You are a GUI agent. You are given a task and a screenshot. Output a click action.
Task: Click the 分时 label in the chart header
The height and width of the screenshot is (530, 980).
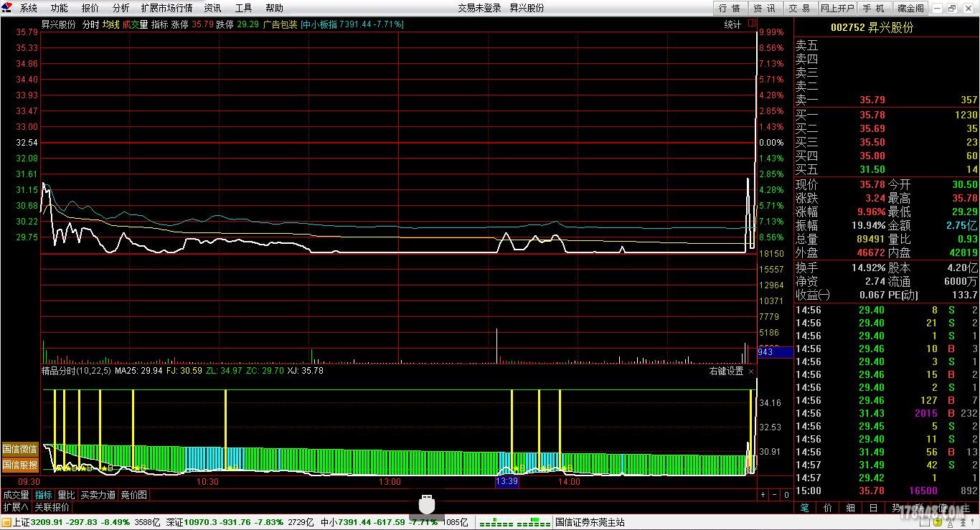pos(90,24)
